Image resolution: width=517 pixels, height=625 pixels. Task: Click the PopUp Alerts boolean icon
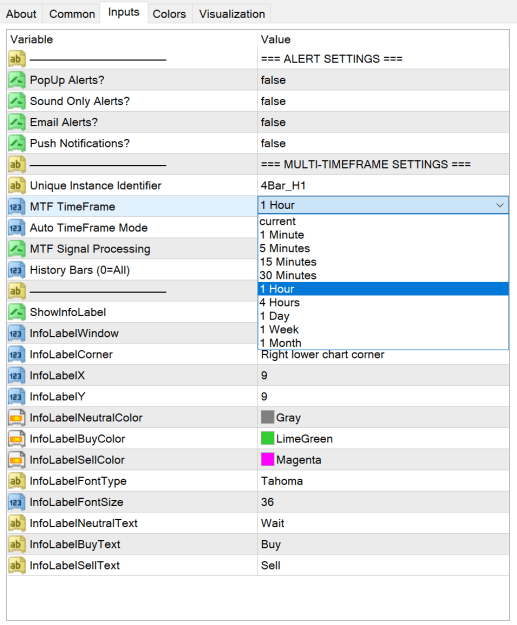tap(17, 80)
